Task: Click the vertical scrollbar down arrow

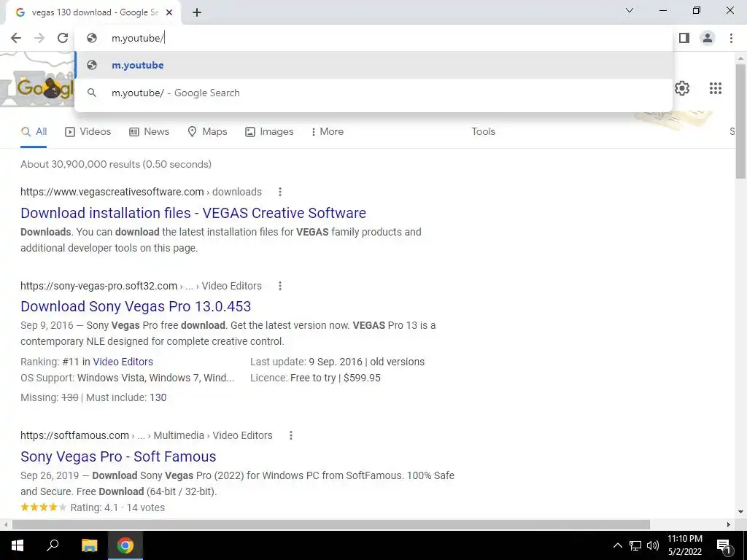Action: pos(740,512)
